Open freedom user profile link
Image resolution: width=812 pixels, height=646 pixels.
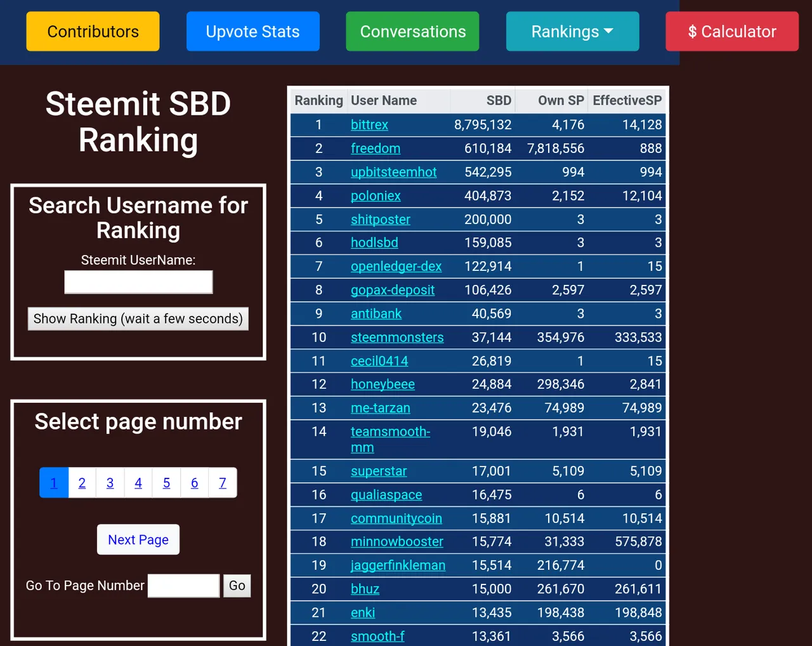376,148
